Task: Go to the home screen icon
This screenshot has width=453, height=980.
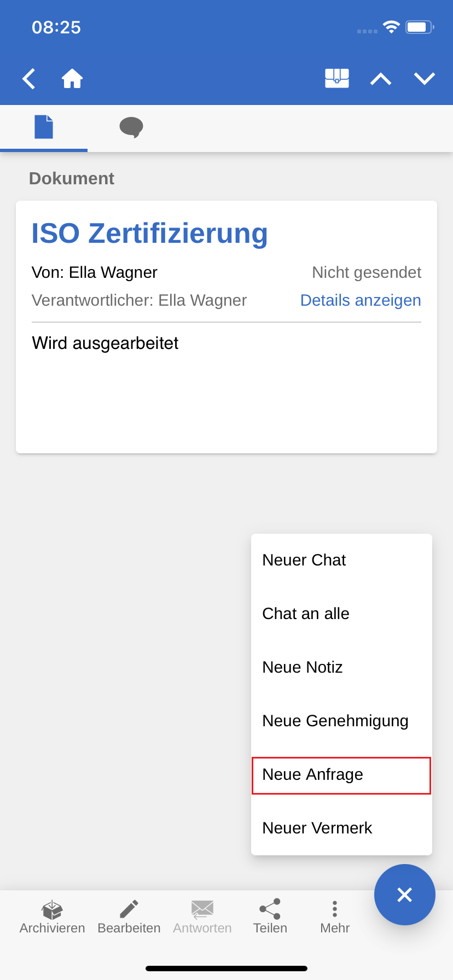Action: [x=72, y=79]
